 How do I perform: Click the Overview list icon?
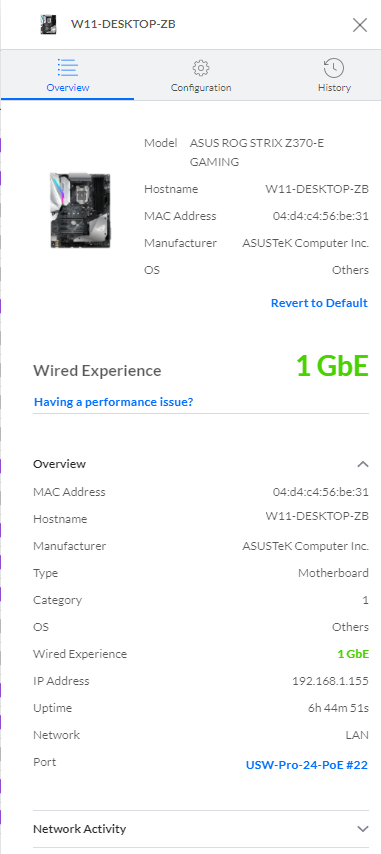(67, 68)
